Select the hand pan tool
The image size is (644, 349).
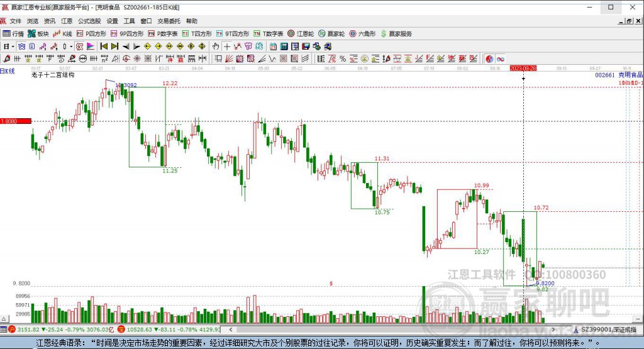click(216, 47)
